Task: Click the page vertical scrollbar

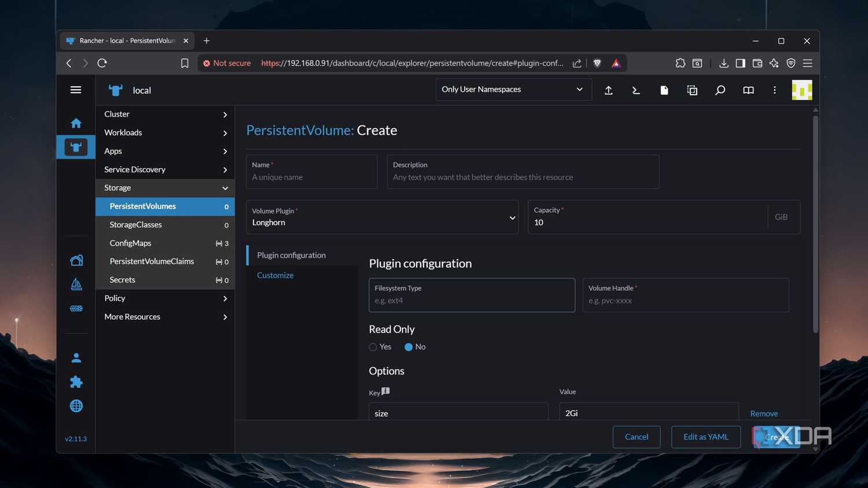Action: click(815, 224)
